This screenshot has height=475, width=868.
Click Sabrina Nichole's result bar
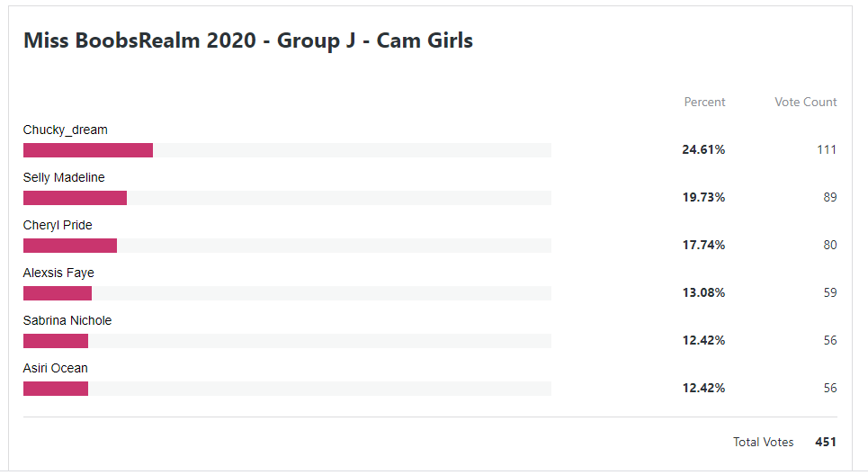(56, 340)
